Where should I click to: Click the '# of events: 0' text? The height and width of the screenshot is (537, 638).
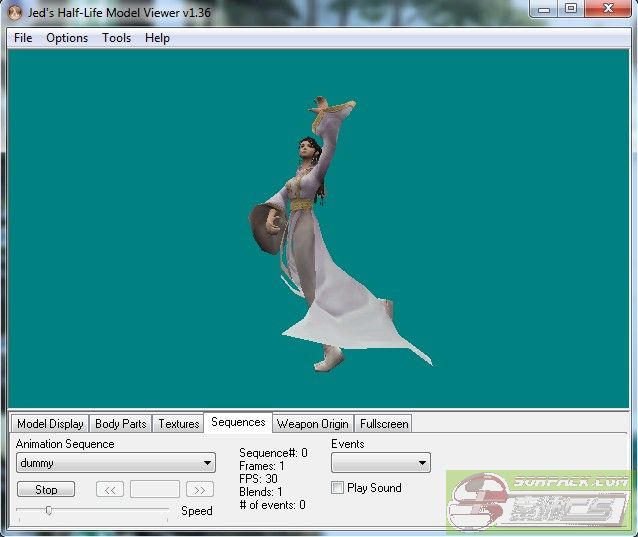click(273, 505)
